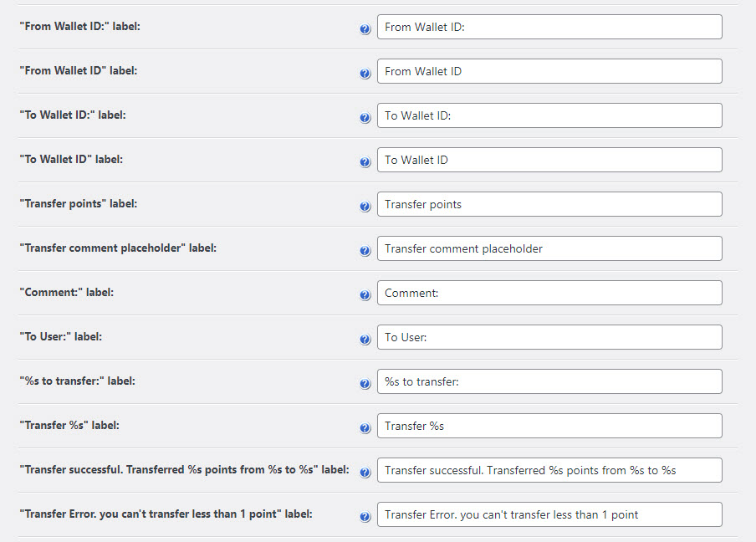Edit the "Transfer %s" text field

coord(549,427)
